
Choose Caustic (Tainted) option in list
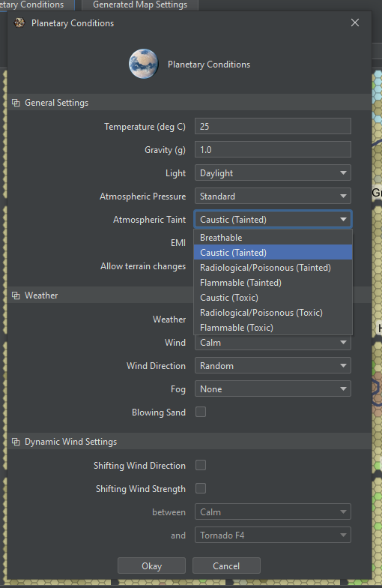[x=273, y=252]
